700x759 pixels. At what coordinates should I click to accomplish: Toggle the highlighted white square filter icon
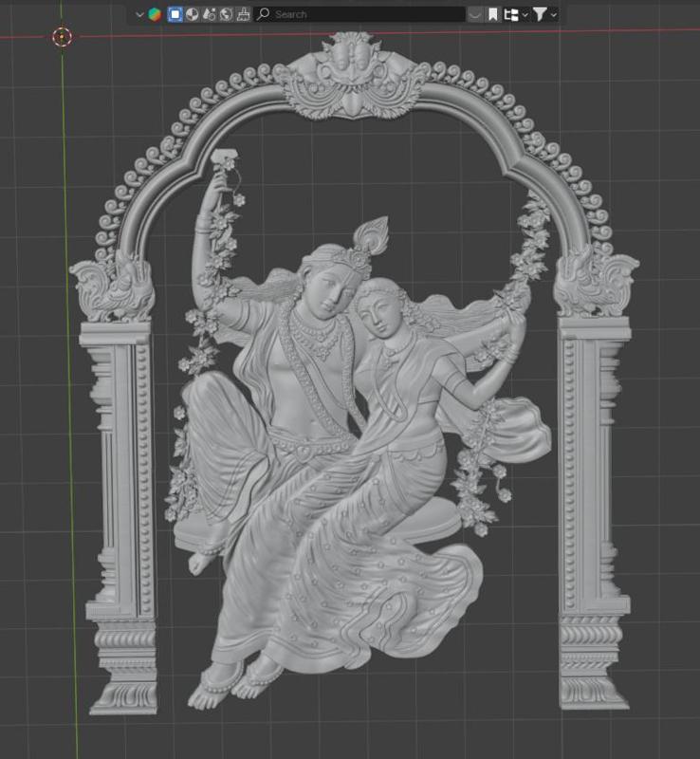[175, 14]
